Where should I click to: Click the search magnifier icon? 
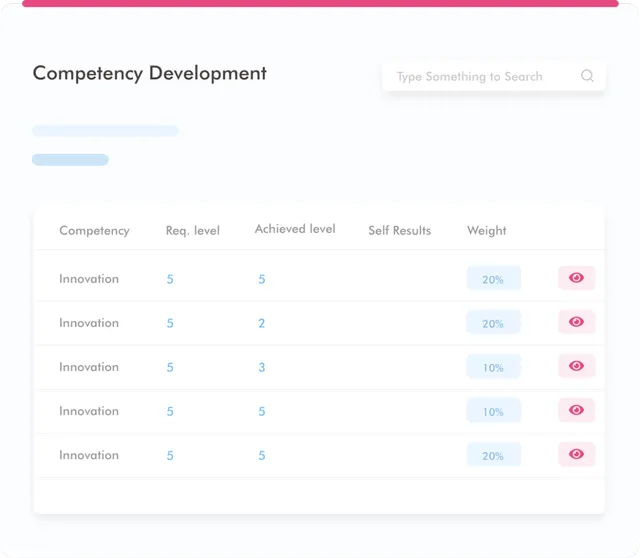point(587,76)
